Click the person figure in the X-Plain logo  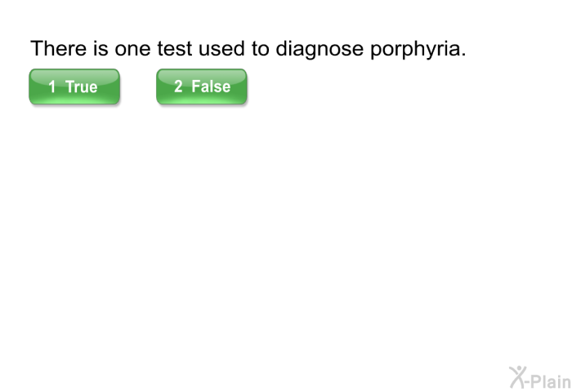(517, 377)
